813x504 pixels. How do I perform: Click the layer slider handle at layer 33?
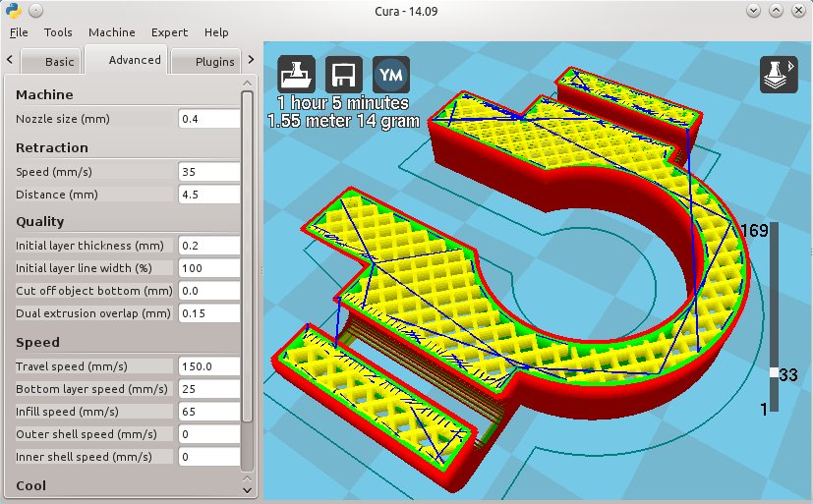[775, 373]
